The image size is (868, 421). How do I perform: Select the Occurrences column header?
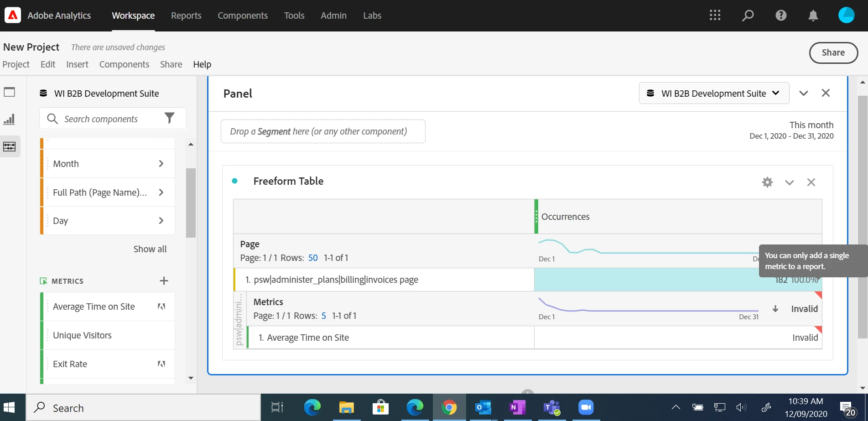(678, 217)
